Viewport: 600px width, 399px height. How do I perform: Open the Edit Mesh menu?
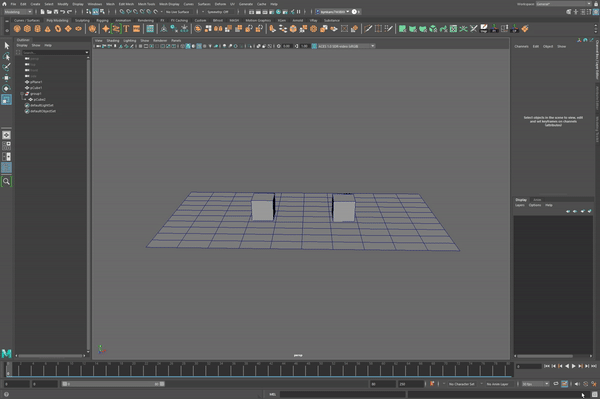[x=126, y=4]
